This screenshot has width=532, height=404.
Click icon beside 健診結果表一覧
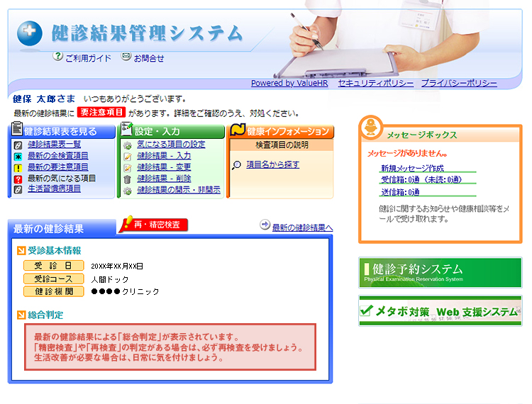pos(18,145)
